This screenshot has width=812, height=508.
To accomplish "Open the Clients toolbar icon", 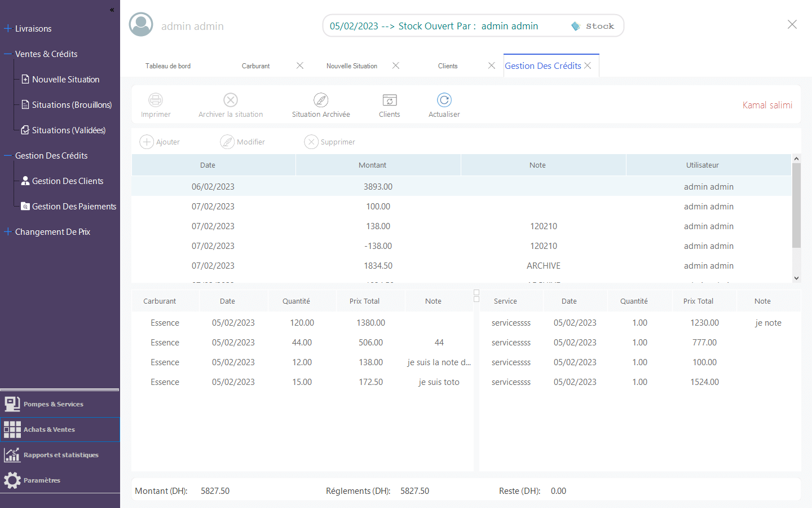I will click(x=390, y=100).
